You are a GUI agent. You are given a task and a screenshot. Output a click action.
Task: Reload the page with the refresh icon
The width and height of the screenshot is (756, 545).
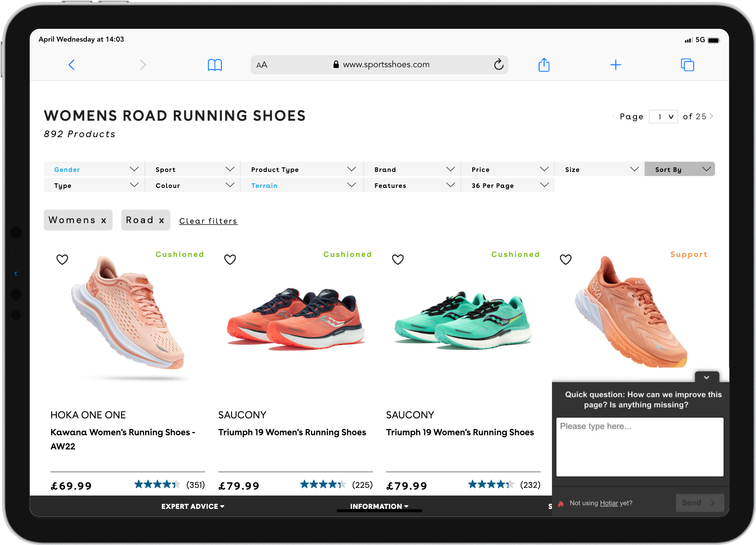click(499, 64)
